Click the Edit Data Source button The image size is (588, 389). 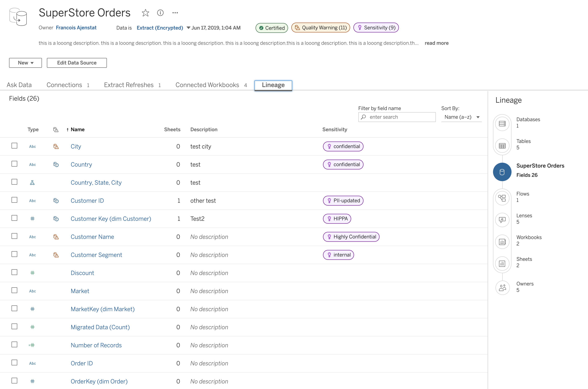(77, 63)
